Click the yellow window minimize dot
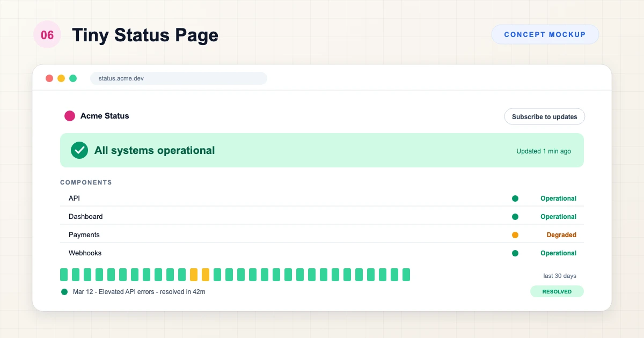This screenshot has width=644, height=338. coord(61,78)
